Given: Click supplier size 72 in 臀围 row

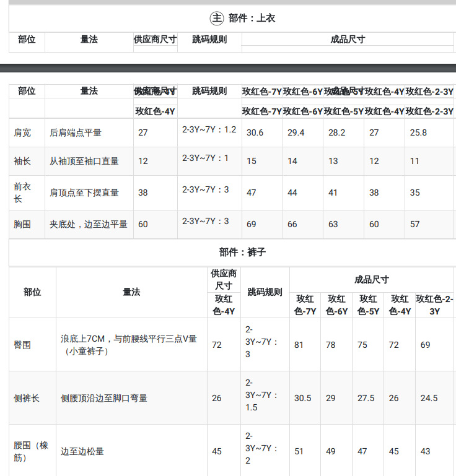Looking at the screenshot, I should point(217,345).
